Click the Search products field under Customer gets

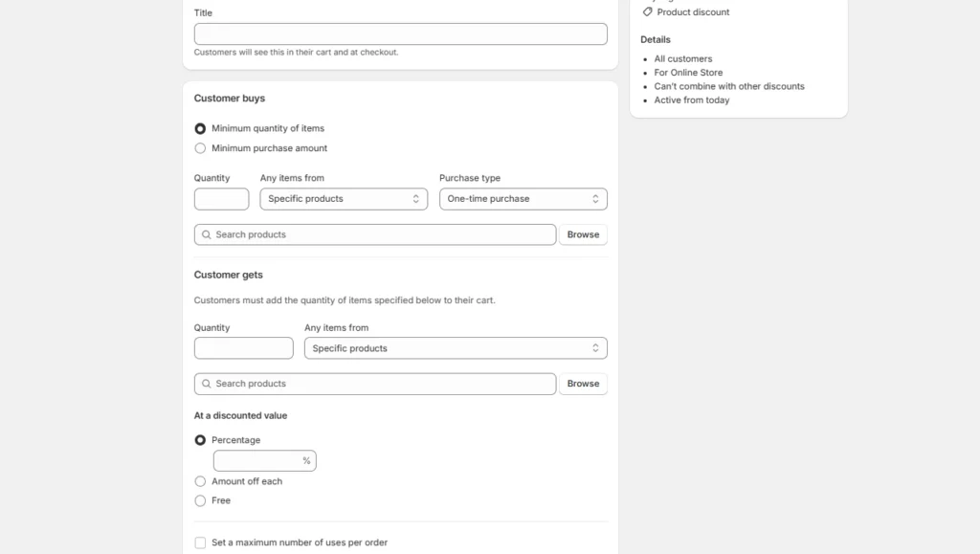tap(373, 383)
